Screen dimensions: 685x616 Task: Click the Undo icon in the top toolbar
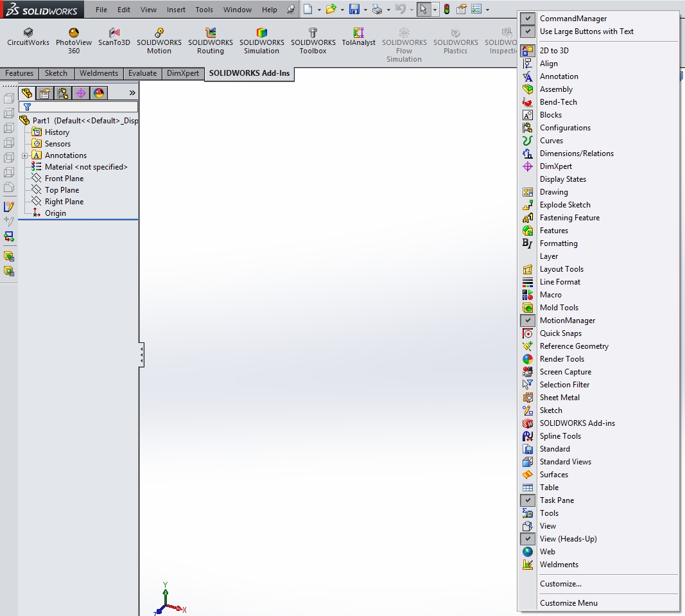point(400,9)
